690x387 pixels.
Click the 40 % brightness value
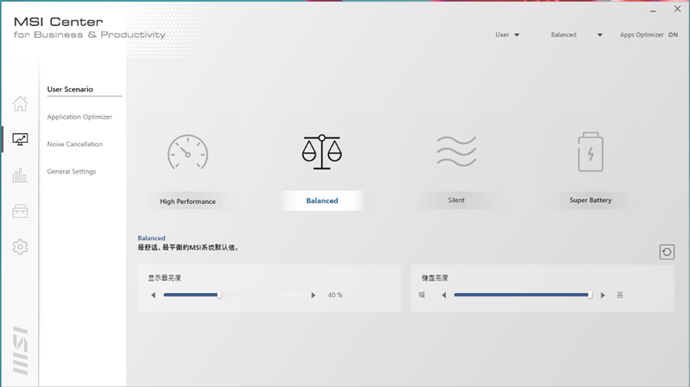tap(335, 295)
